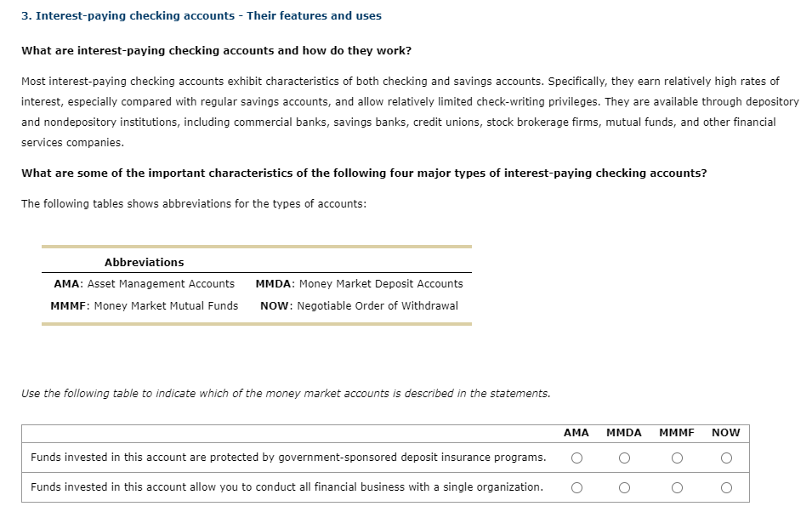Click the MMMF column header
Image resolution: width=812 pixels, height=529 pixels.
tap(677, 433)
